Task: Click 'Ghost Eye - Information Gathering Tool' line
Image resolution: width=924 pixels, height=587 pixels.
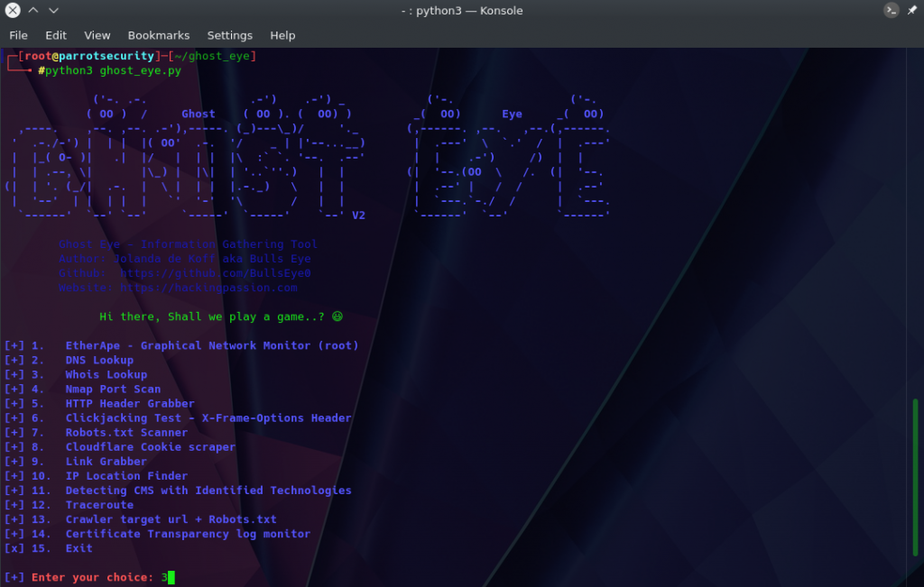Action: (x=188, y=244)
